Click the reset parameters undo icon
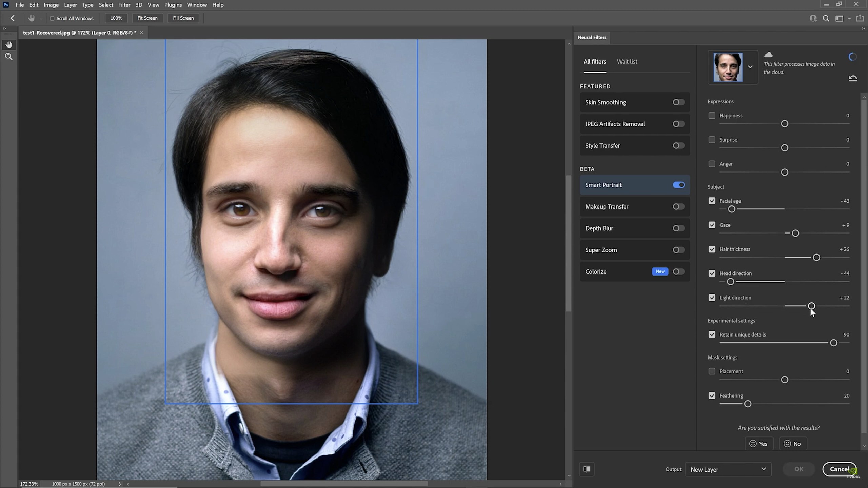Viewport: 868px width, 488px height. [853, 79]
